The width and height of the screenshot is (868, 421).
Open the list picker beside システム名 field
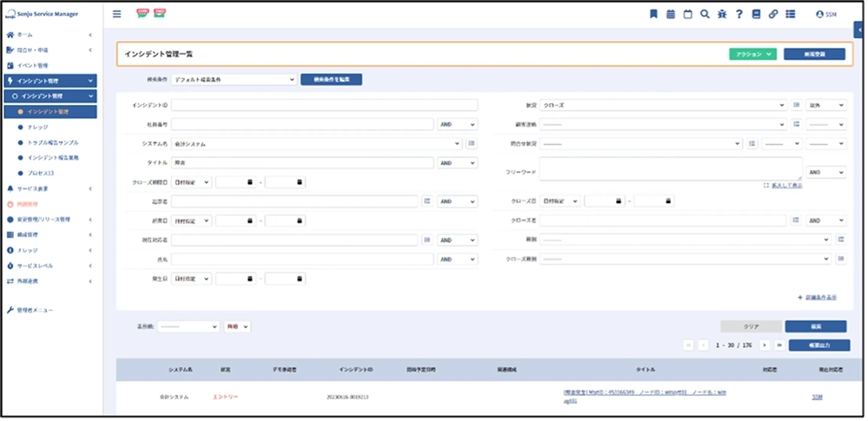(x=471, y=143)
